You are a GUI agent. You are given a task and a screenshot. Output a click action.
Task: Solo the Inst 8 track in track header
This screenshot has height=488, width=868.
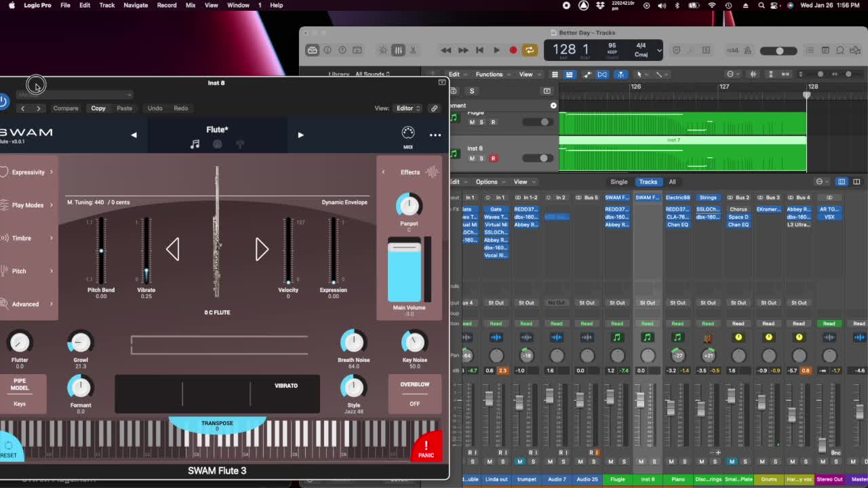(481, 159)
